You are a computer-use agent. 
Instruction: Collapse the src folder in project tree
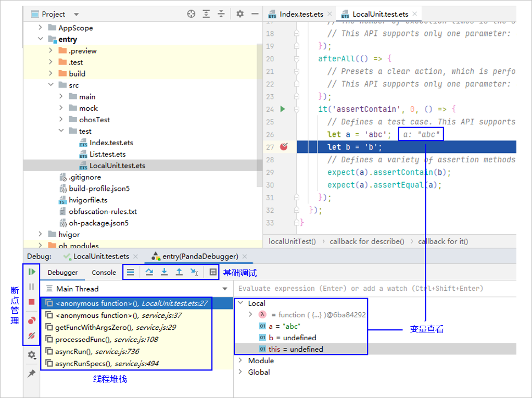click(50, 85)
